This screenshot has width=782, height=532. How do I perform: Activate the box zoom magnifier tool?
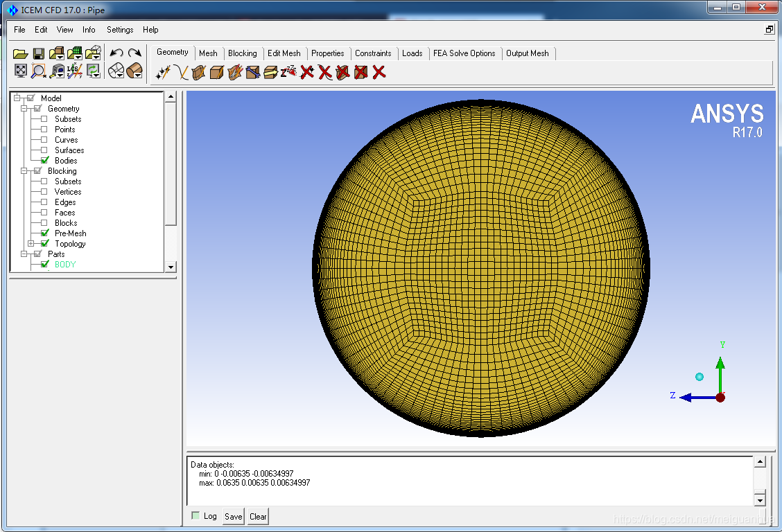coord(38,71)
